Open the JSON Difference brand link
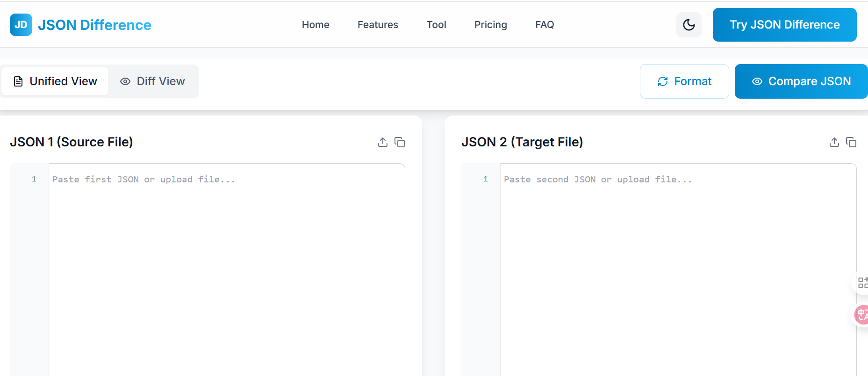 [94, 25]
